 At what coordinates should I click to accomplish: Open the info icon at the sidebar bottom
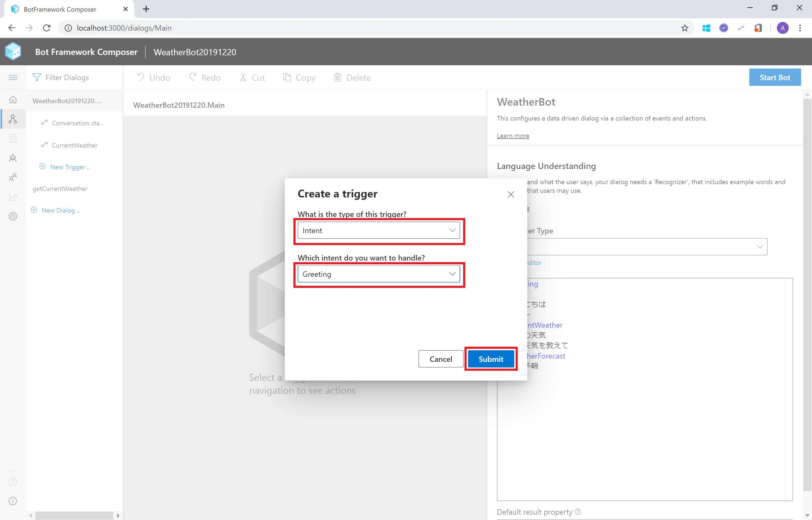click(13, 501)
